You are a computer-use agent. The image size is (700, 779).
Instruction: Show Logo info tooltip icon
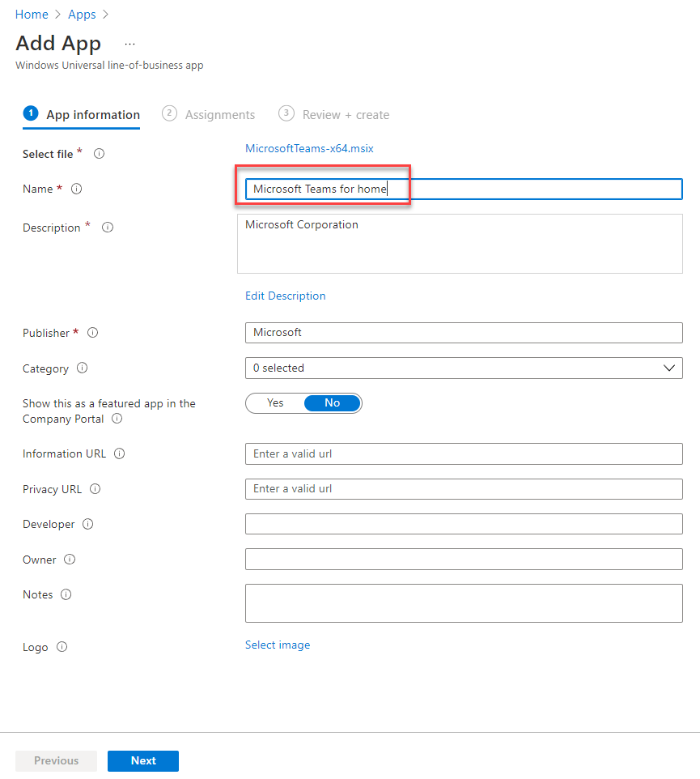click(62, 647)
